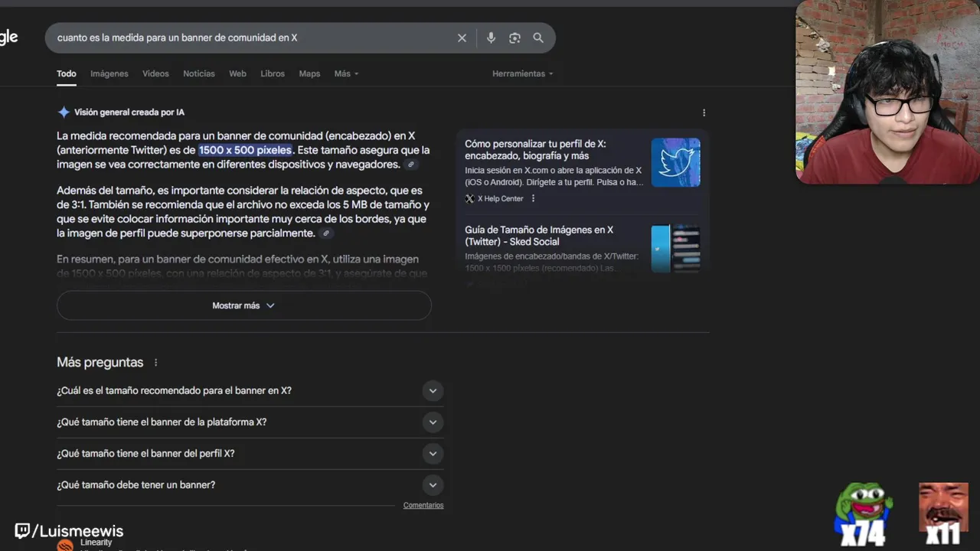The height and width of the screenshot is (551, 980).
Task: Open 'Guía de Tamaño de Imágenes en X' link
Action: point(539,235)
